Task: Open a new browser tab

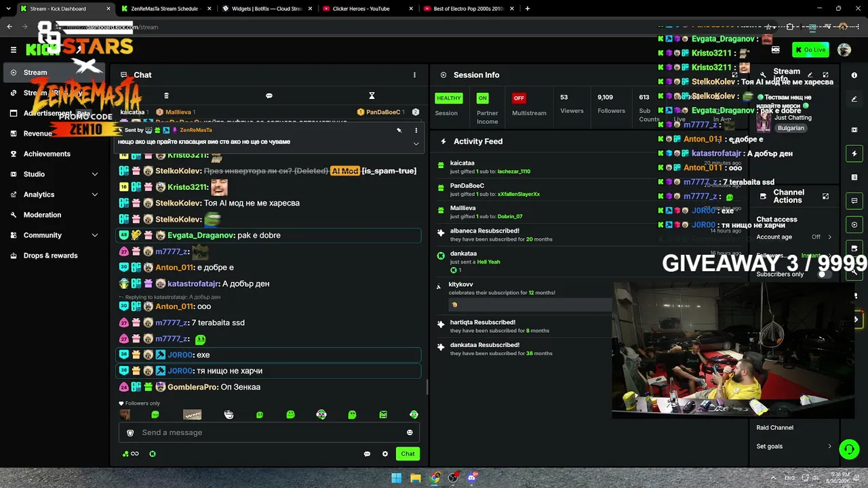Action: coord(528,9)
